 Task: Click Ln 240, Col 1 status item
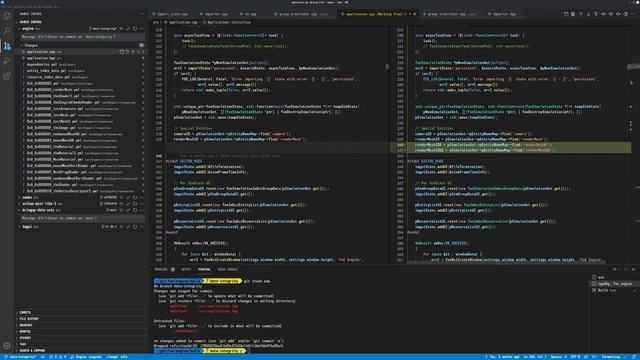534,357
